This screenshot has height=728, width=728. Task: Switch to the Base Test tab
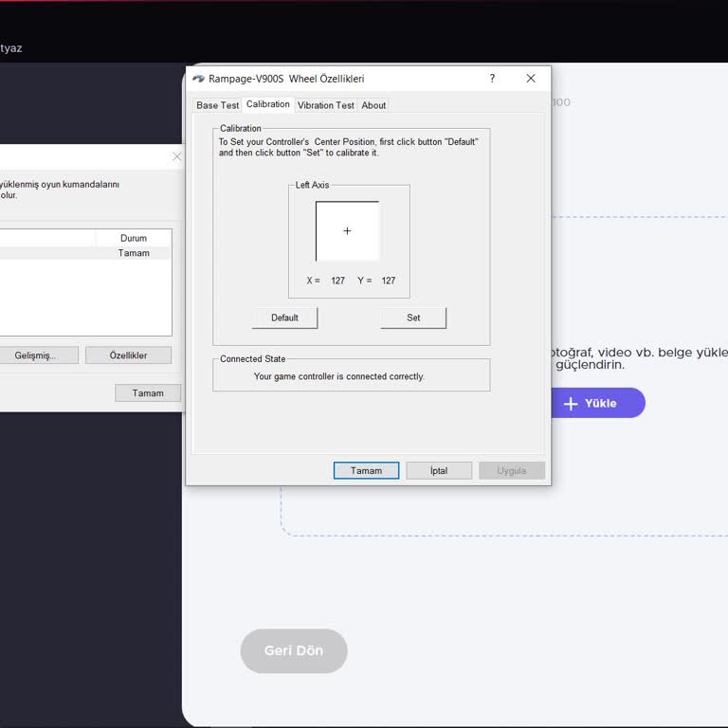(x=217, y=105)
